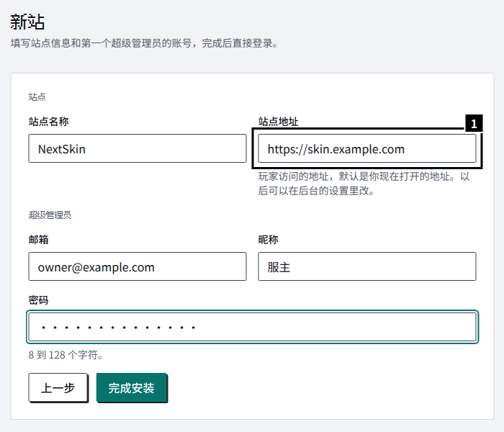Click the 完成安装 button
This screenshot has width=504, height=432.
tap(131, 387)
